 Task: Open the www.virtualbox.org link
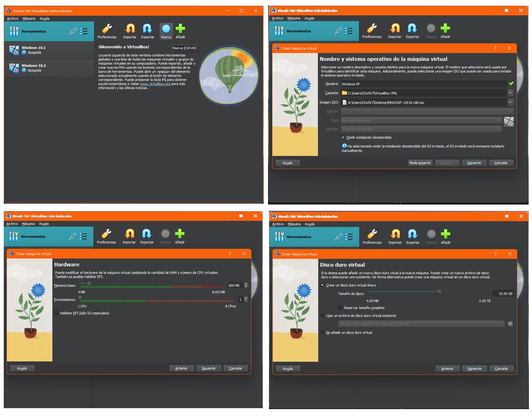pos(155,84)
